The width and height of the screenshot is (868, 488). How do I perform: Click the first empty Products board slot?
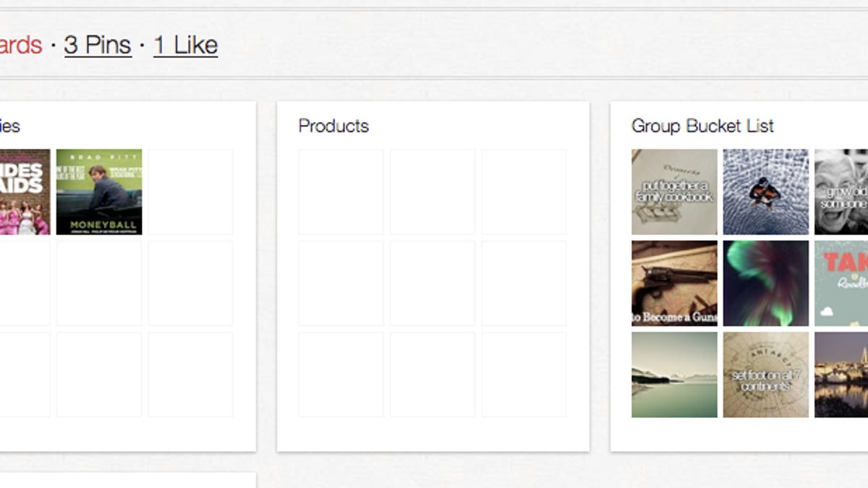341,192
